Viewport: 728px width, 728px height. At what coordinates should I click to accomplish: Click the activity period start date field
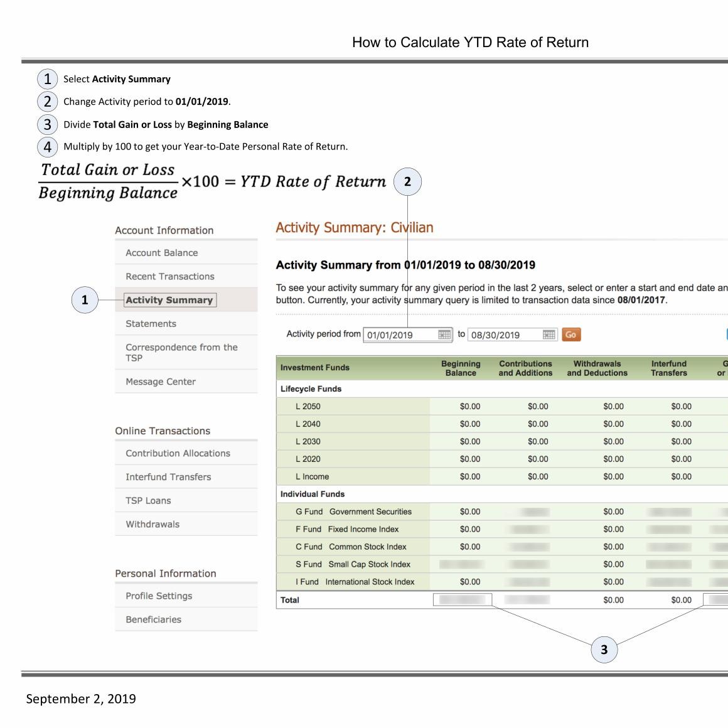point(400,335)
